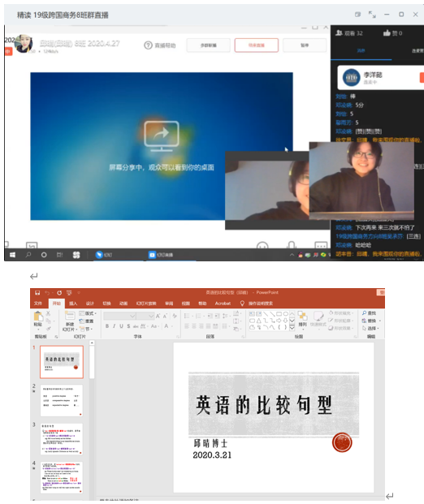
Task: Toggle underline formatting in PowerPoint ribbon
Action: click(121, 326)
